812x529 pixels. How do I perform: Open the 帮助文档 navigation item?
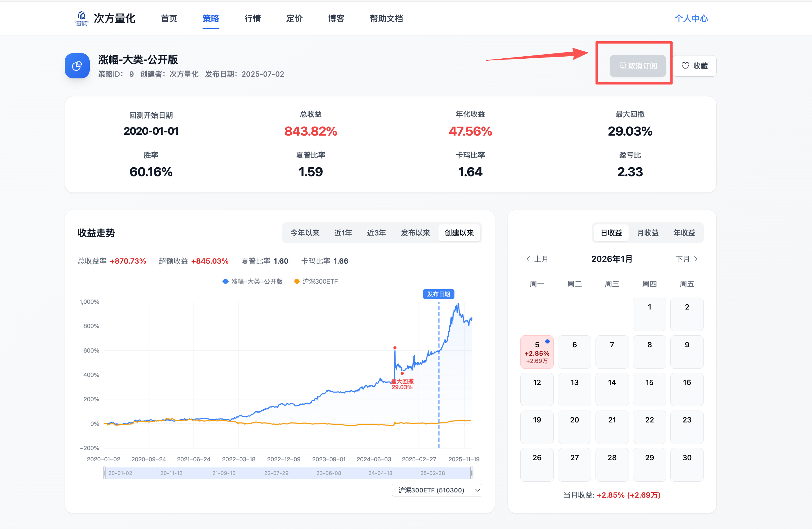click(x=386, y=18)
